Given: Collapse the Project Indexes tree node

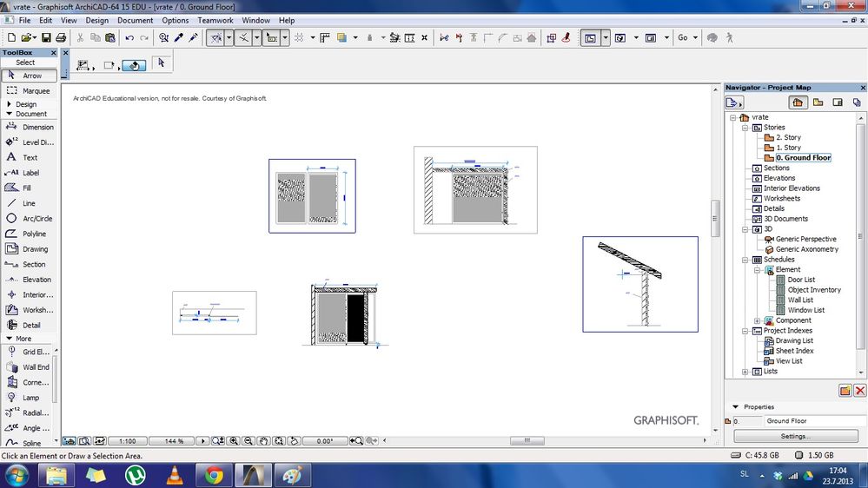Looking at the screenshot, I should click(745, 331).
